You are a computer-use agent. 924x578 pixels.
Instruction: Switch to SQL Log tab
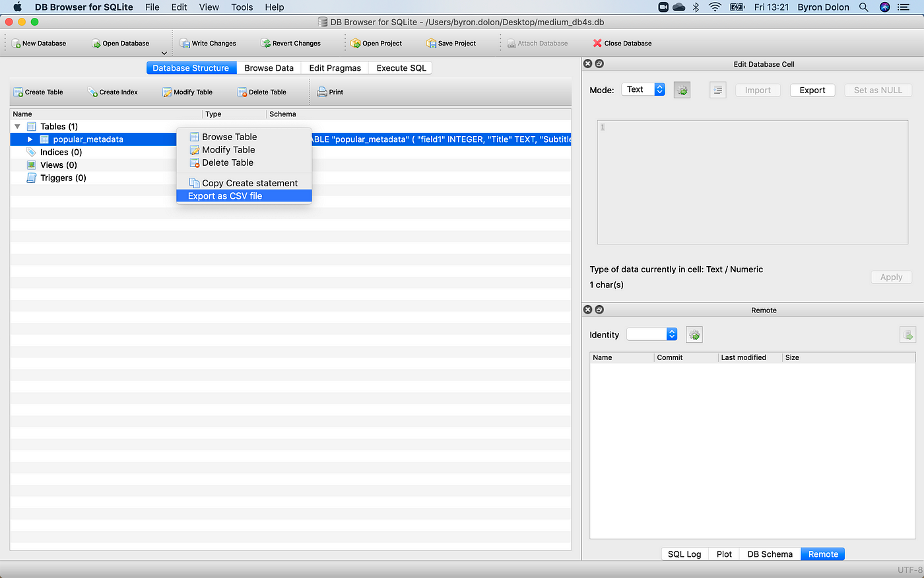coord(684,554)
